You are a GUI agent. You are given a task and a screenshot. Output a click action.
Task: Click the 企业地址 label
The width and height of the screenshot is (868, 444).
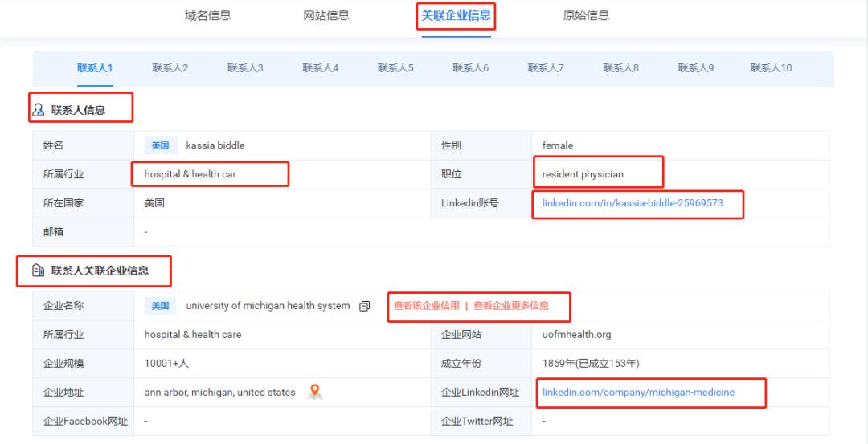(x=63, y=392)
